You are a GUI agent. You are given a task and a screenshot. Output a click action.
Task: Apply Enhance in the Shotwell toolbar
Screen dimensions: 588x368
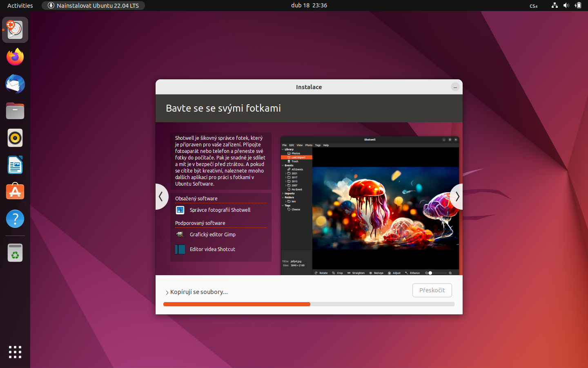(x=412, y=273)
